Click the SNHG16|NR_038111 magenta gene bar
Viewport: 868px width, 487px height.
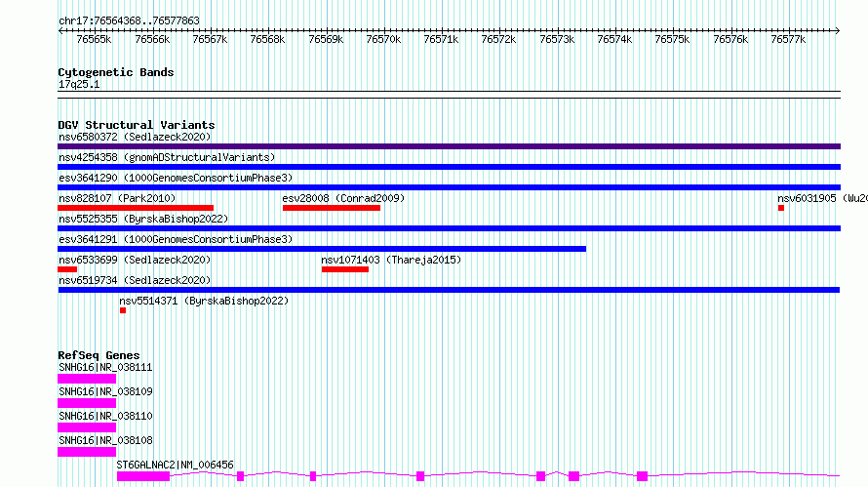(x=87, y=379)
